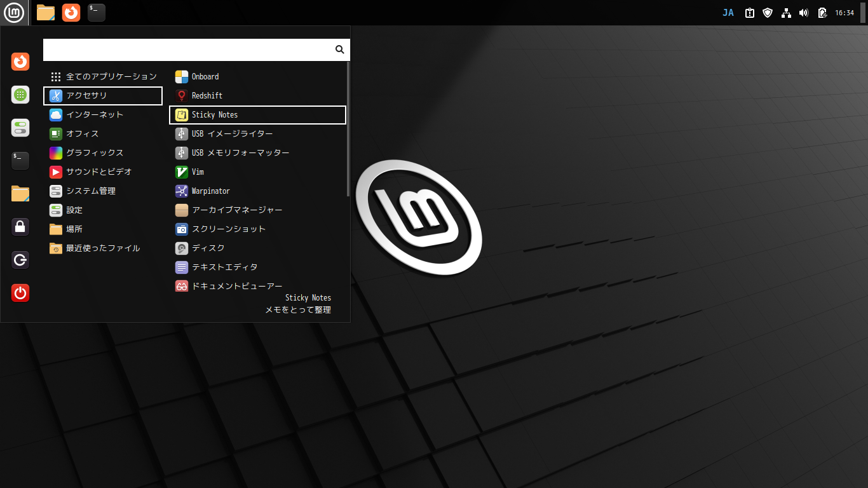Click the volume speaker tray icon

(804, 13)
